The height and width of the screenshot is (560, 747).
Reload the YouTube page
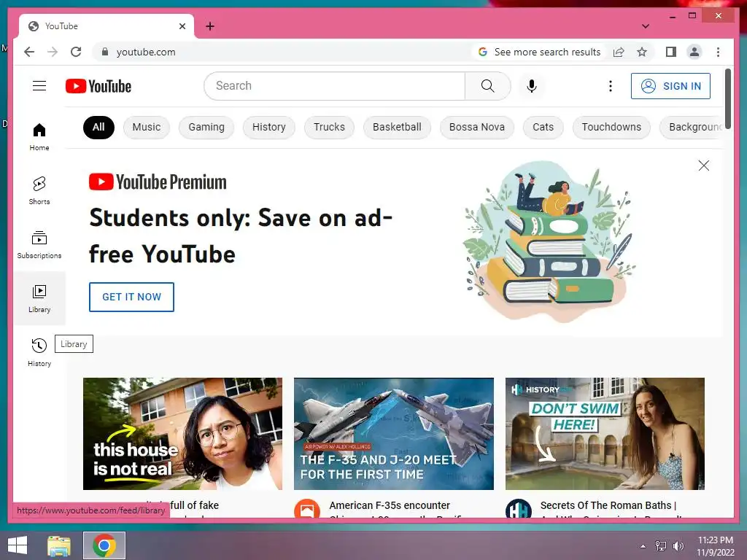[76, 52]
